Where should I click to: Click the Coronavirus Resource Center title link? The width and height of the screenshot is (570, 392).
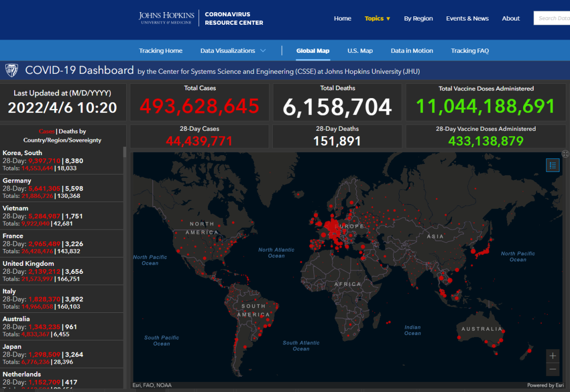click(234, 18)
